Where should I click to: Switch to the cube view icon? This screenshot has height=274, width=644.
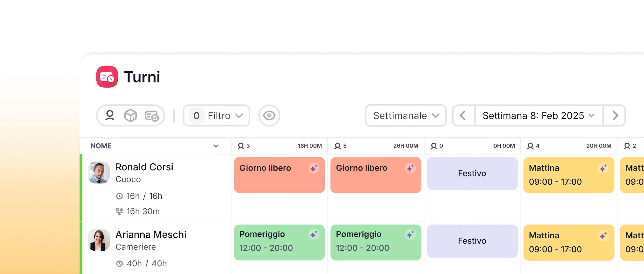pyautogui.click(x=130, y=116)
